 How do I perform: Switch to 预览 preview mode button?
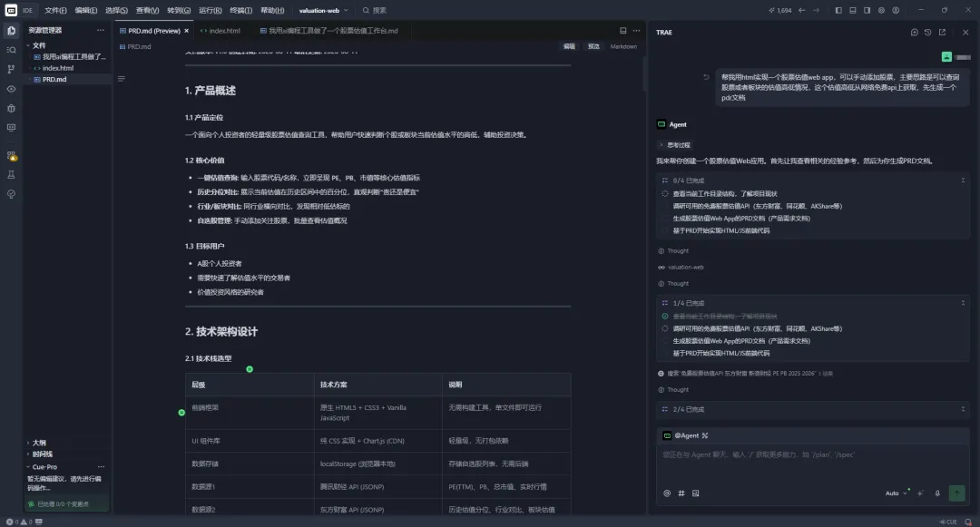(593, 46)
